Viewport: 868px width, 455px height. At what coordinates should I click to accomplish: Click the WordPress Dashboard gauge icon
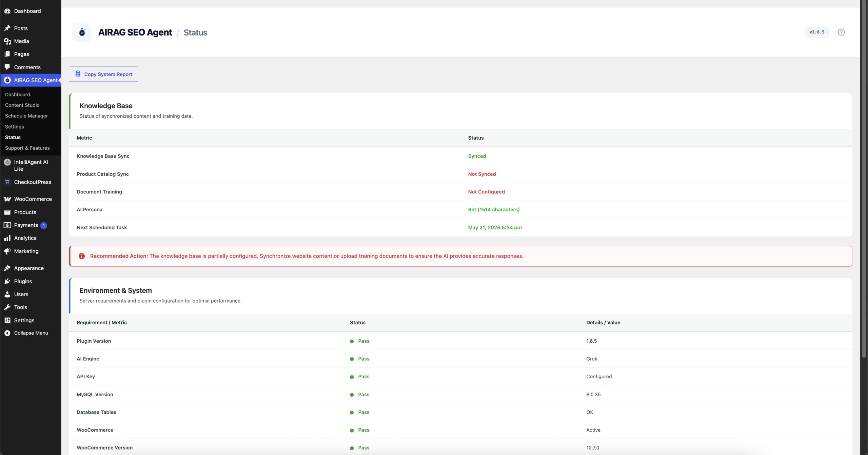[7, 11]
